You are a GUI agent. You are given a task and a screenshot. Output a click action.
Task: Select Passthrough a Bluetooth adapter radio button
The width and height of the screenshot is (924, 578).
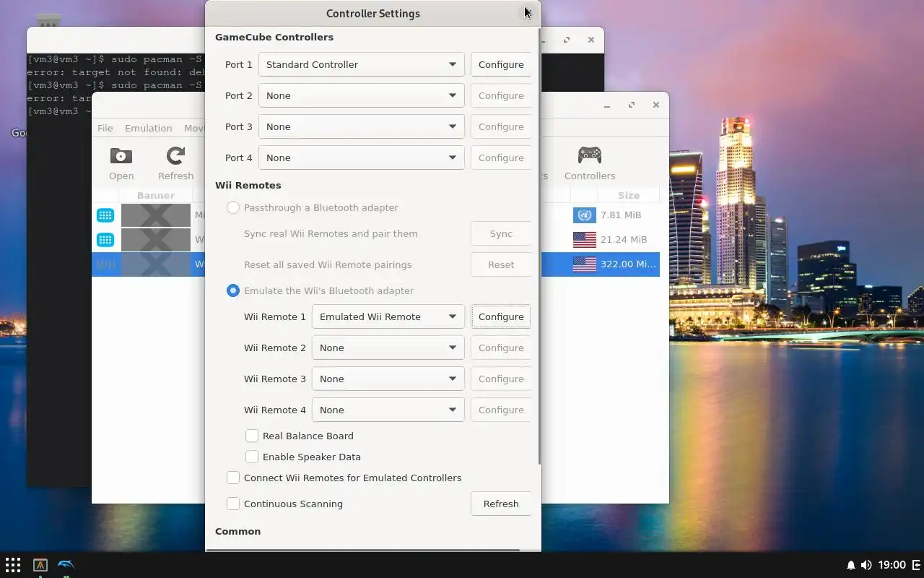(x=232, y=207)
